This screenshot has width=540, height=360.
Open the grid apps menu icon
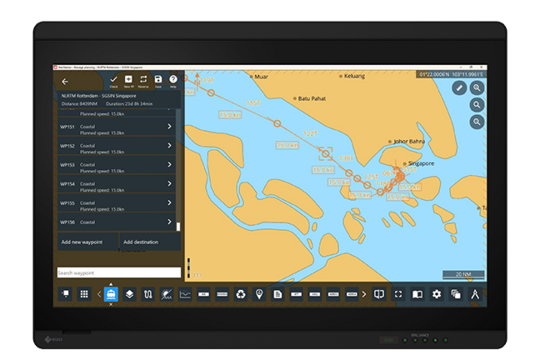tap(84, 294)
